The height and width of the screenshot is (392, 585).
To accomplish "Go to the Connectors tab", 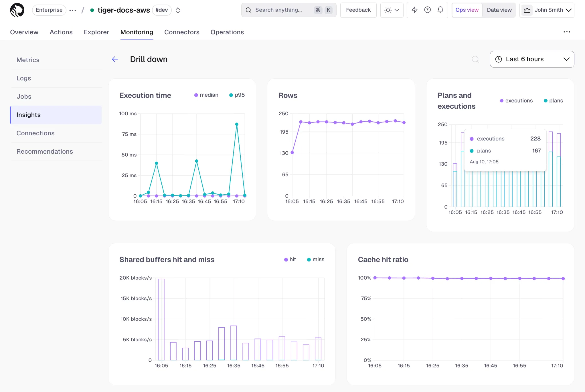I will 182,32.
